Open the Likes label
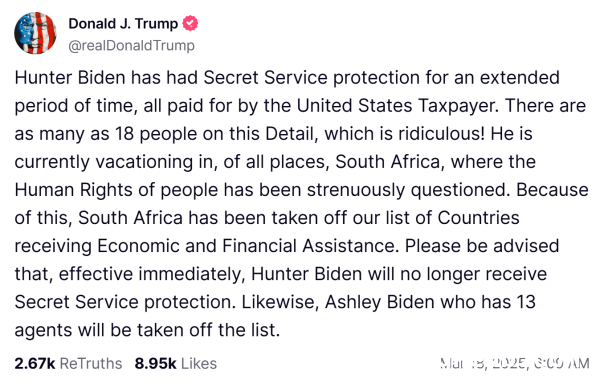600x387 pixels. [x=199, y=363]
